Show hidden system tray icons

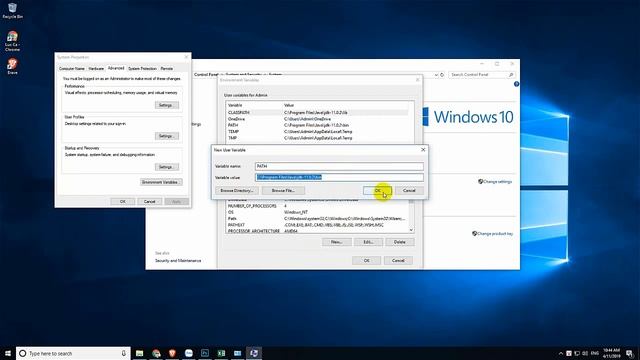pyautogui.click(x=561, y=353)
